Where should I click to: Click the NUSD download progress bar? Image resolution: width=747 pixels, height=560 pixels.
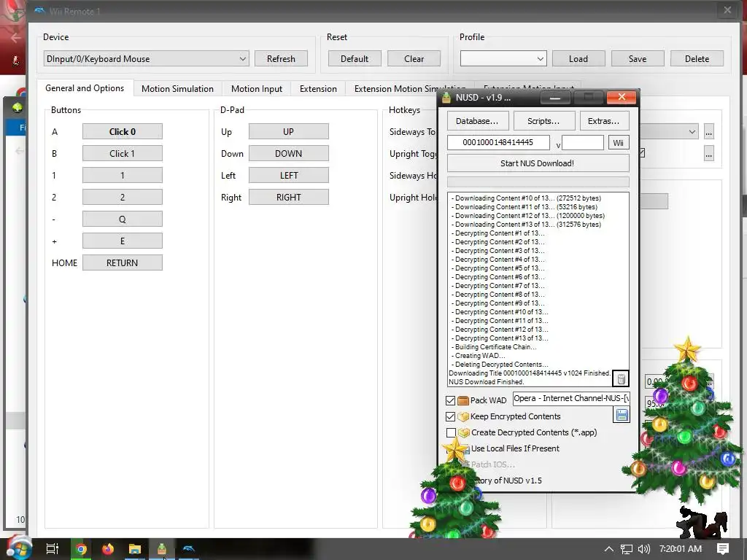click(538, 182)
